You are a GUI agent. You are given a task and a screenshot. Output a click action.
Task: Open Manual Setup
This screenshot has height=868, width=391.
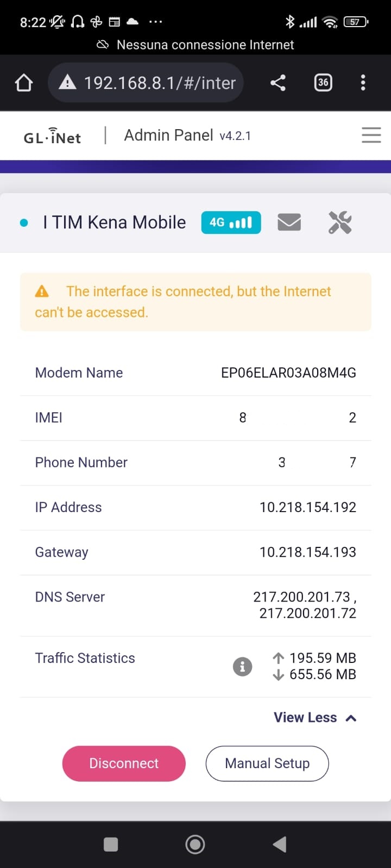click(267, 763)
